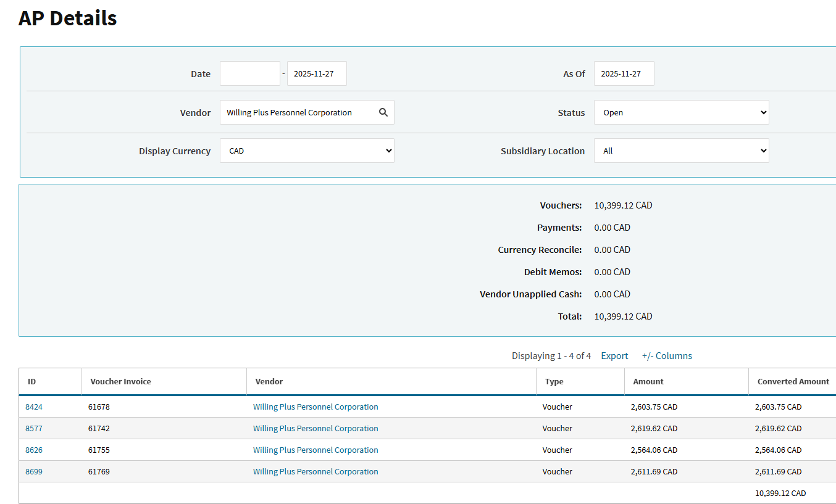Open voucher ID 8424
Image resolution: width=836 pixels, height=504 pixels.
point(34,407)
